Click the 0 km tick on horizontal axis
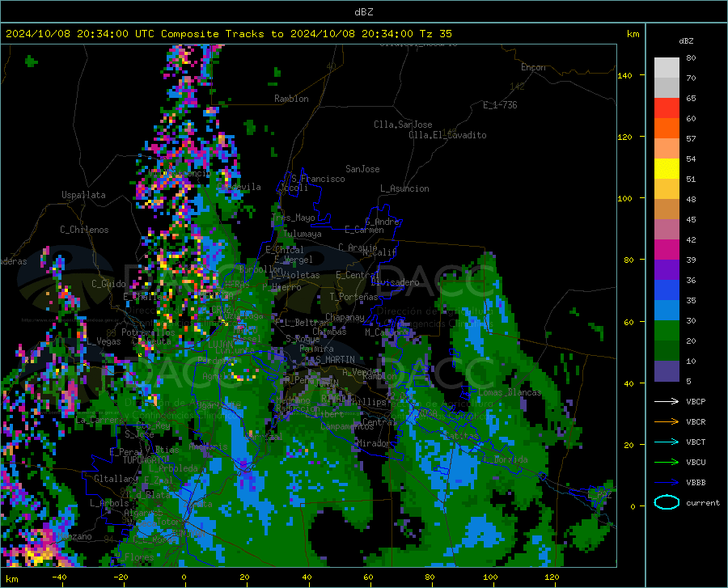Screen dimensions: 728x588 click(184, 577)
